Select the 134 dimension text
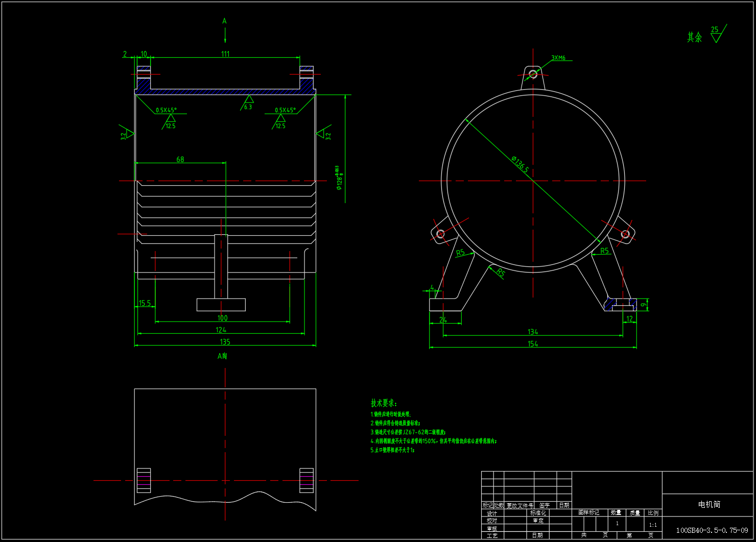Viewport: 756px width, 542px height. click(533, 332)
